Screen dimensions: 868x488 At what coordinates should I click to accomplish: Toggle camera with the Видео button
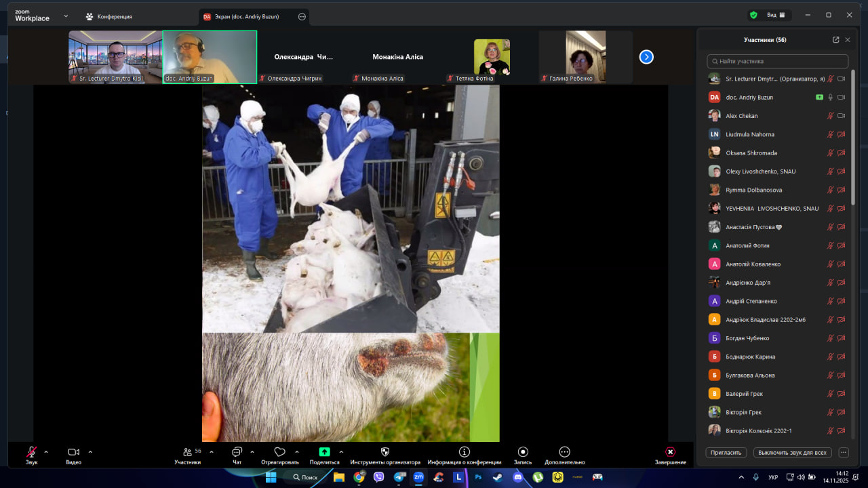point(73,452)
